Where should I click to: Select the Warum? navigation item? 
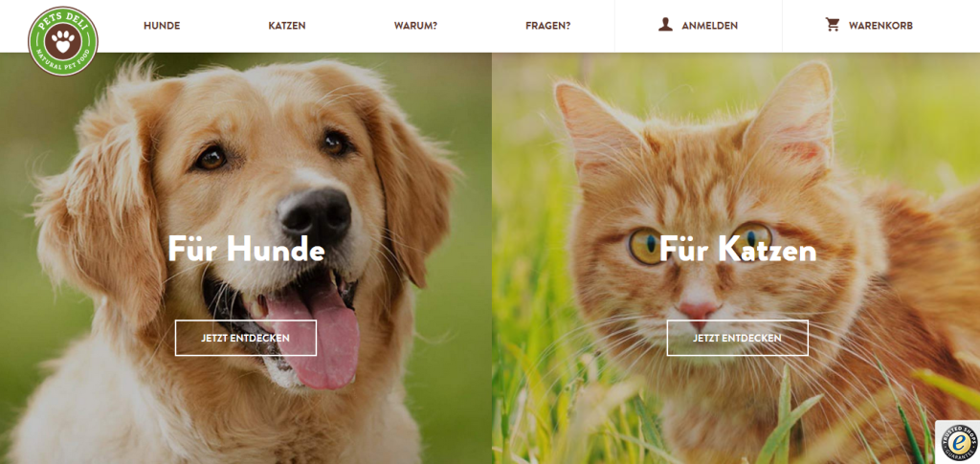[415, 26]
